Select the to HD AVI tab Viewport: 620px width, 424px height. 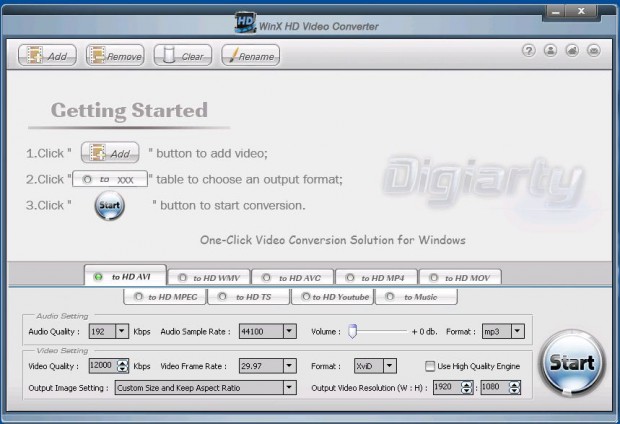click(x=125, y=276)
